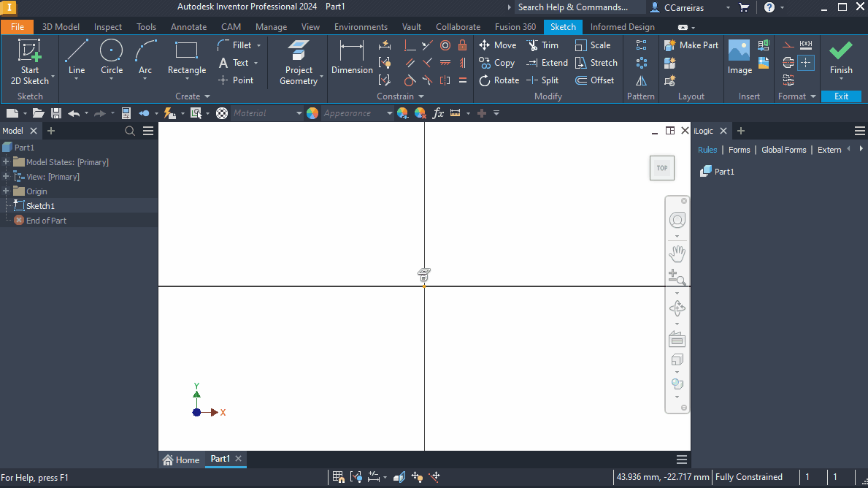Open the File menu

point(18,26)
